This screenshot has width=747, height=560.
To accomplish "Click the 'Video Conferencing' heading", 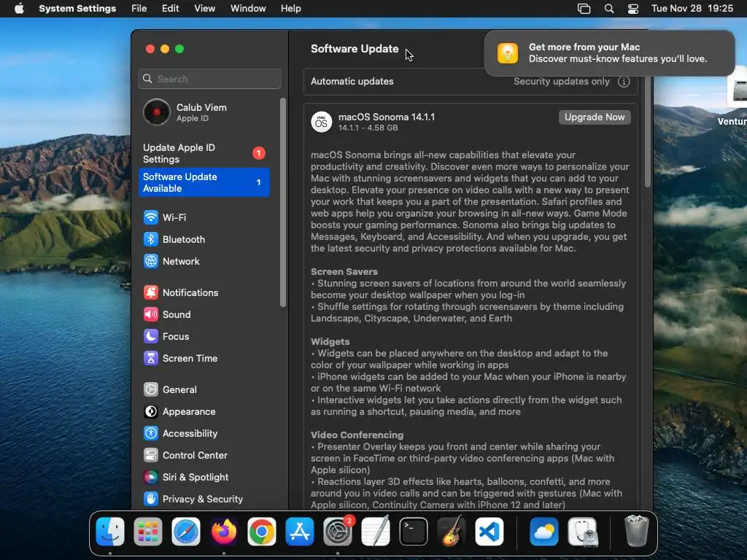I will pyautogui.click(x=357, y=435).
